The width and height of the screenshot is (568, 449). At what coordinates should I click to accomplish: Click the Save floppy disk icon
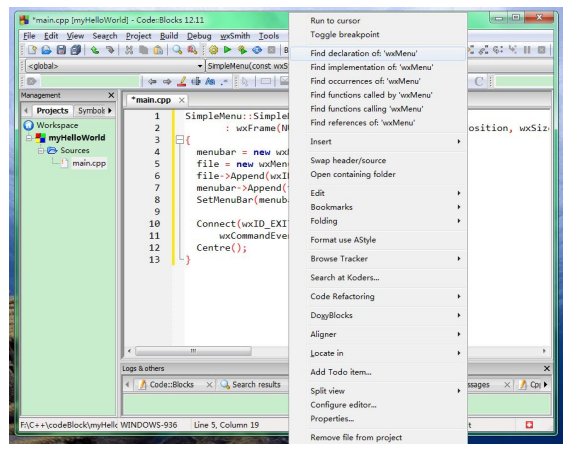(x=61, y=50)
